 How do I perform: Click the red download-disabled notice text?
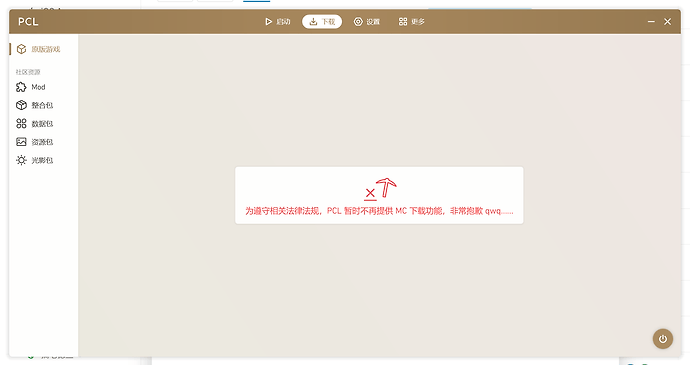[x=379, y=211]
